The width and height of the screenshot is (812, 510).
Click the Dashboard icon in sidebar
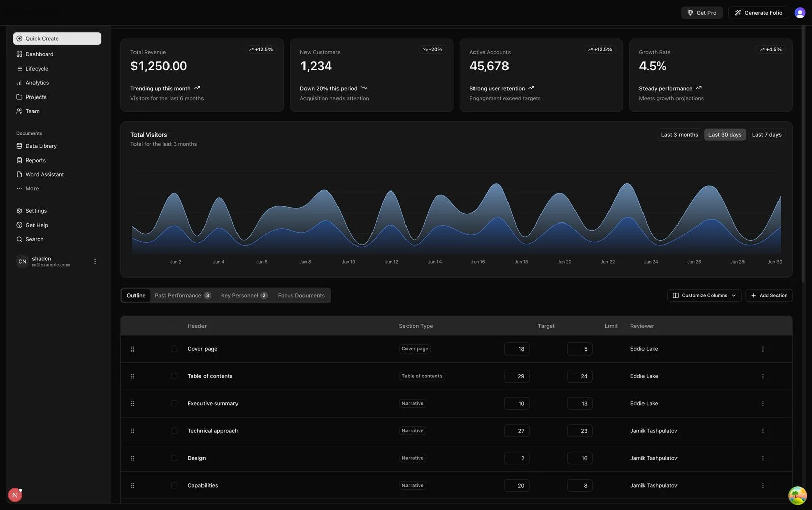[x=19, y=54]
